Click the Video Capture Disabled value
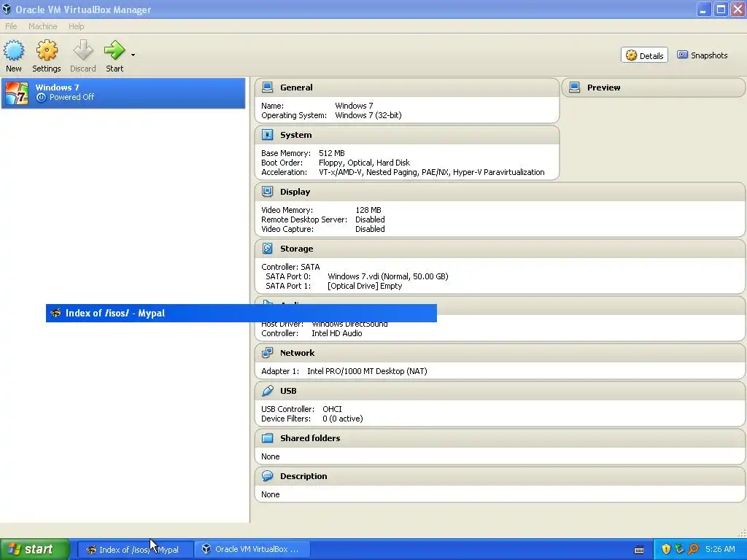The width and height of the screenshot is (747, 560). (x=370, y=229)
